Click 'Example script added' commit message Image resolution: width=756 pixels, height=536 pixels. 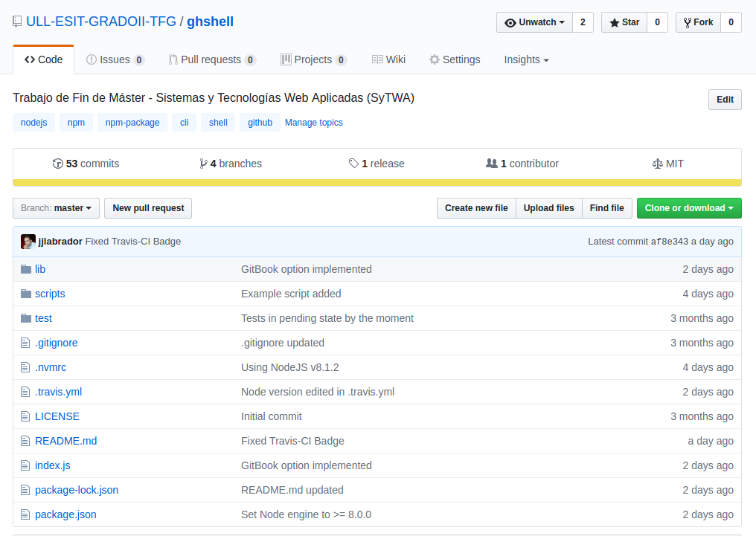(291, 294)
